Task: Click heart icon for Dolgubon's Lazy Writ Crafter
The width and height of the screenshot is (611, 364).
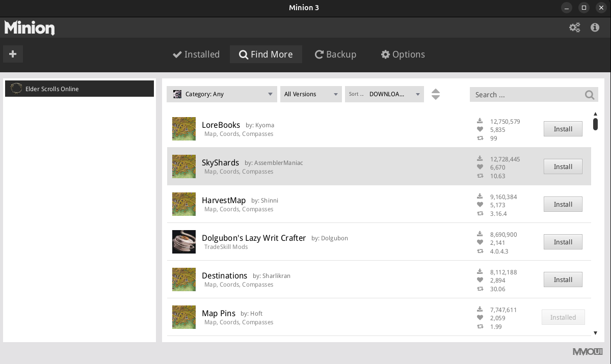Action: tap(480, 242)
